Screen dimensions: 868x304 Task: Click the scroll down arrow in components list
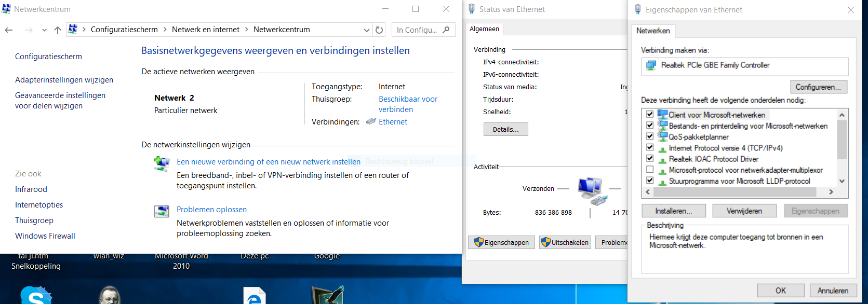[x=842, y=182]
